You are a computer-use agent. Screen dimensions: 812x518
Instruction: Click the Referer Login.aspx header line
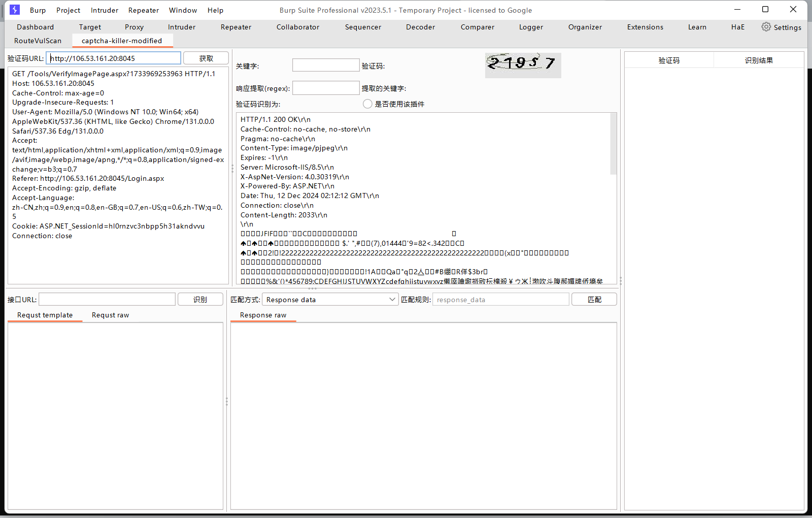88,178
